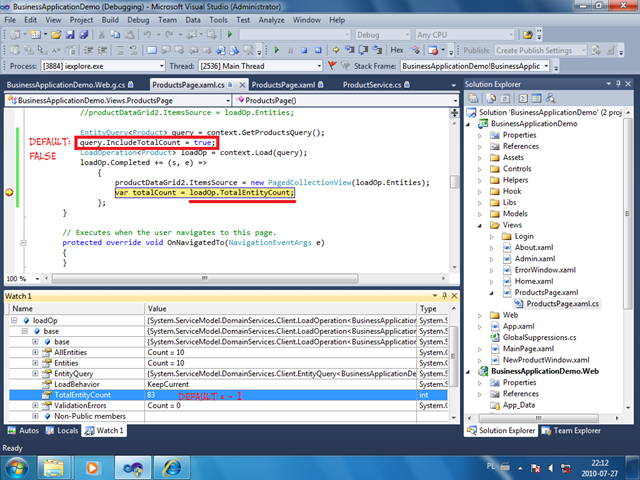Open the File menu
Screen dimensions: 640x480
coord(10,20)
